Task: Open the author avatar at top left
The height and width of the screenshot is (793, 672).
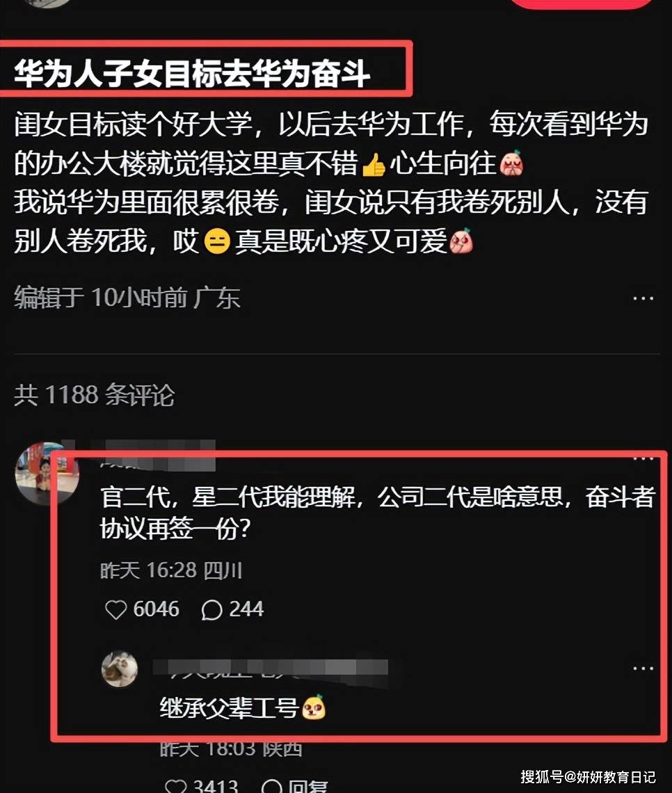Action: [x=47, y=3]
